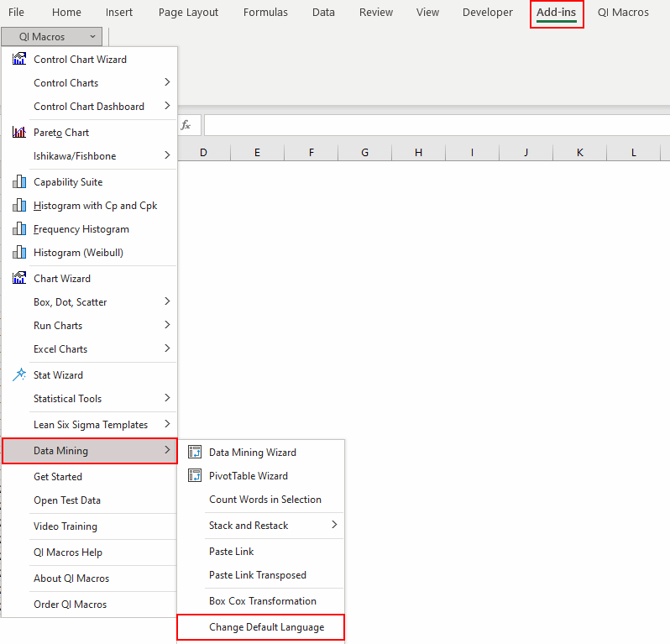Screen dimensions: 670x644
Task: Select column J header
Action: pos(526,153)
